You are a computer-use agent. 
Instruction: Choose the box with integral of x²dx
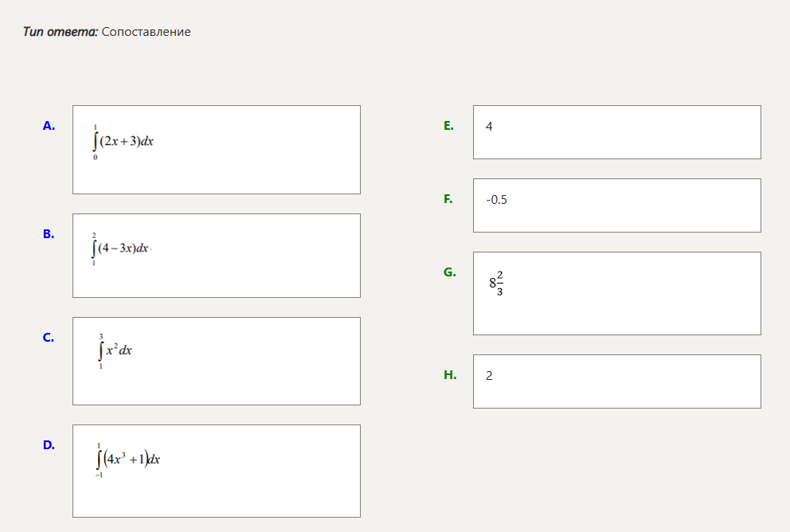tap(216, 361)
